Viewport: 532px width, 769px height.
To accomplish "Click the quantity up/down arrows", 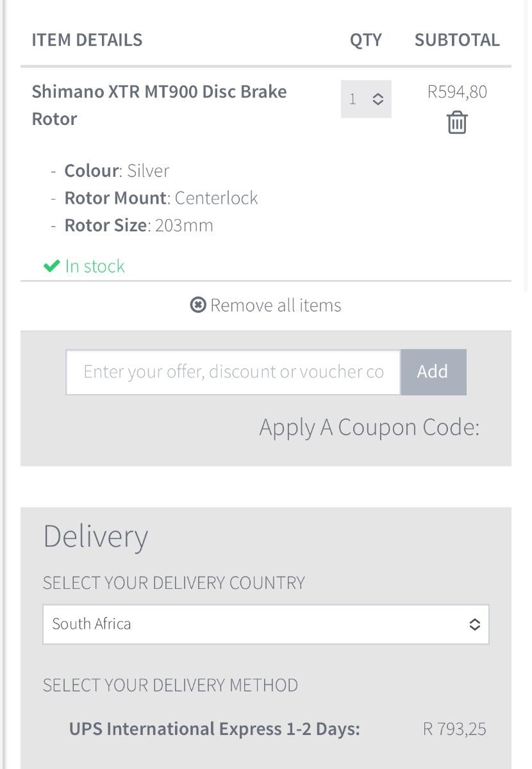I will [x=378, y=99].
